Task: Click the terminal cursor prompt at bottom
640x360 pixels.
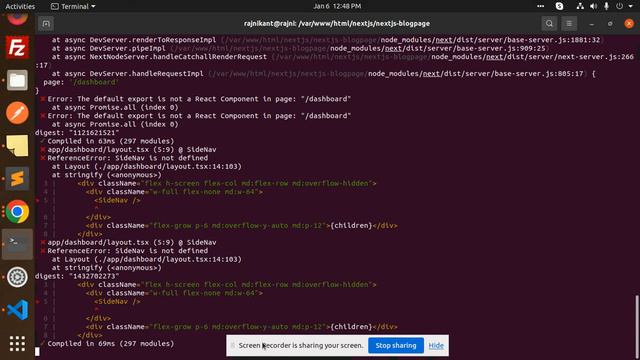Action: click(37, 352)
